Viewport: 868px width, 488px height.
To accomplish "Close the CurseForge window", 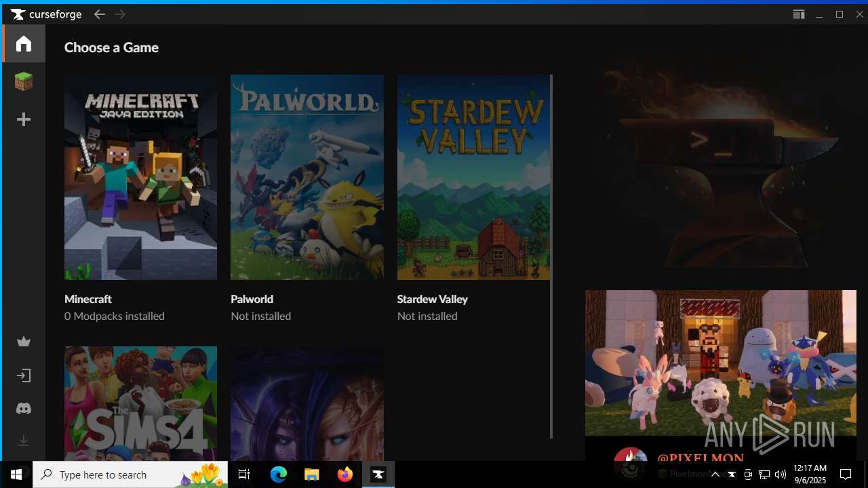I will (x=859, y=14).
